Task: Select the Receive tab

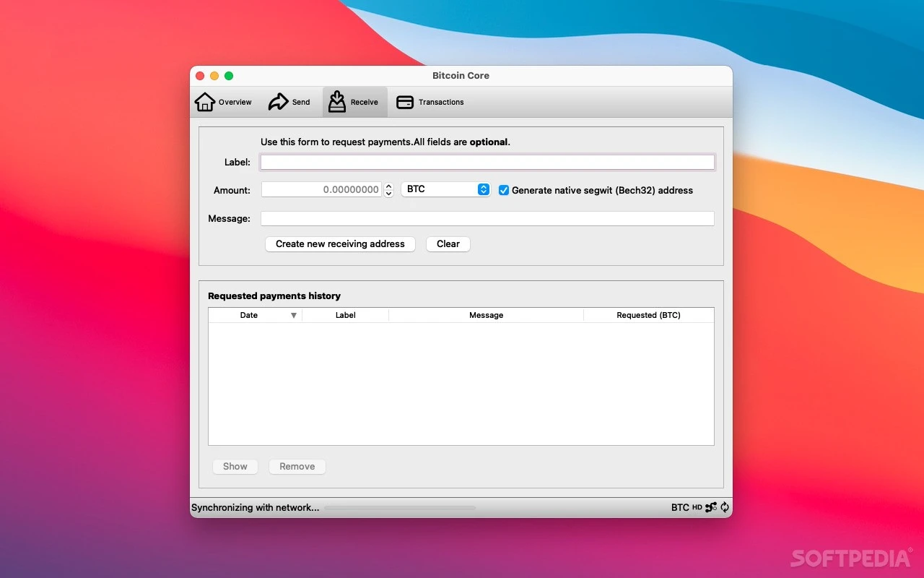Action: [354, 102]
